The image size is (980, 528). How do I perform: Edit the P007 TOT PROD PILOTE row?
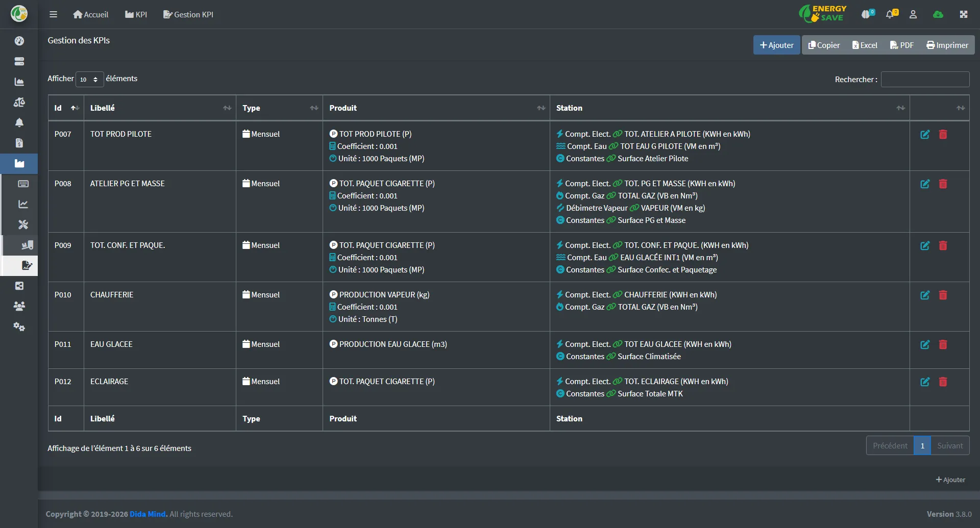click(925, 134)
